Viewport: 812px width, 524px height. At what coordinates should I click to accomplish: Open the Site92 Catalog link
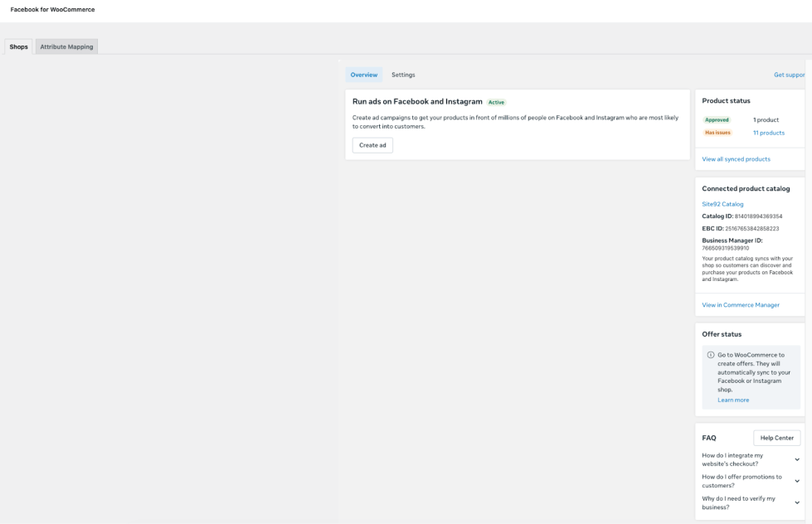coord(722,204)
